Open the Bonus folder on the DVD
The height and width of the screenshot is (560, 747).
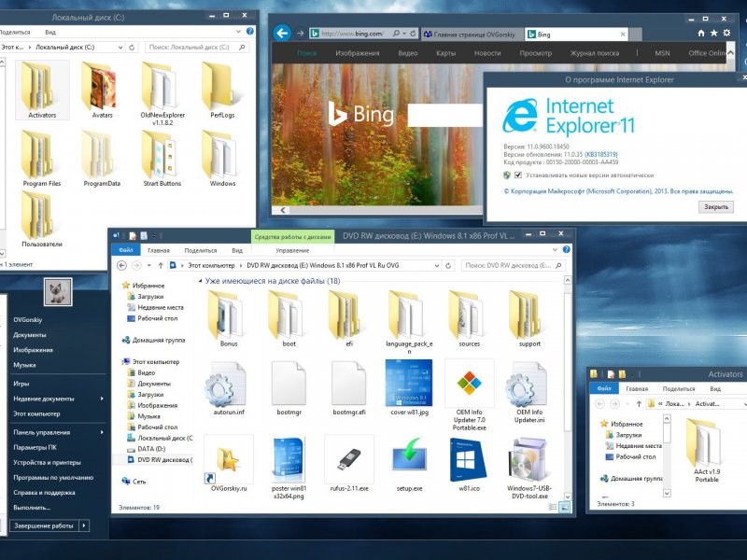pyautogui.click(x=228, y=315)
